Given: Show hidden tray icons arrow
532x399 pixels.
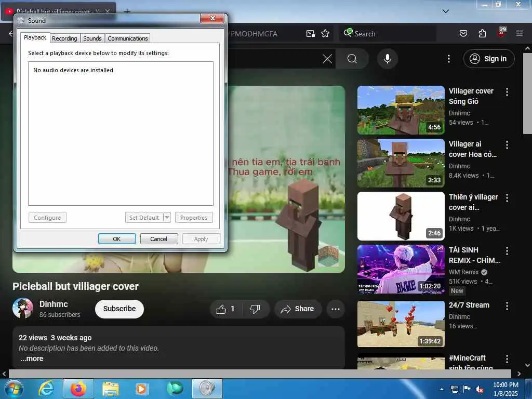Looking at the screenshot, I should pos(442,389).
